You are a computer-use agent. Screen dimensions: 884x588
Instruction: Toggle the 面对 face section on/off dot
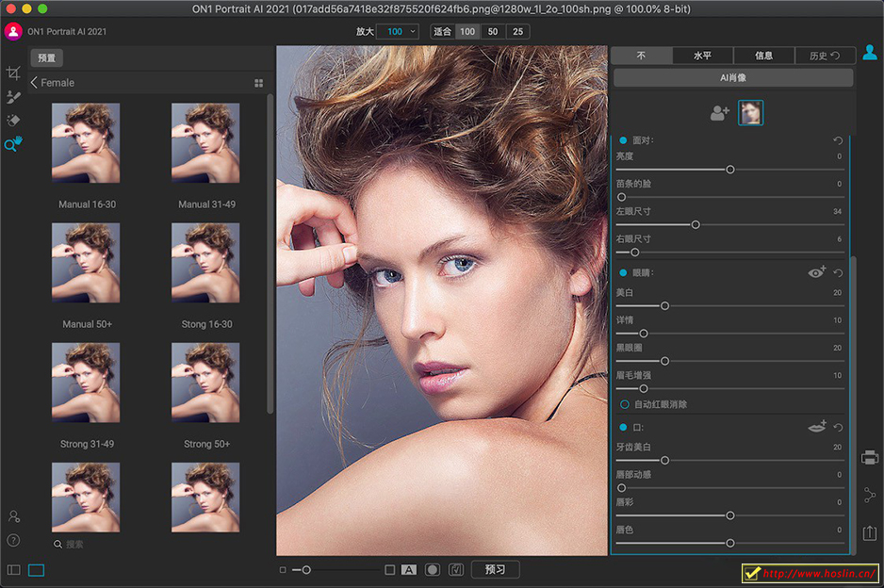pos(623,140)
